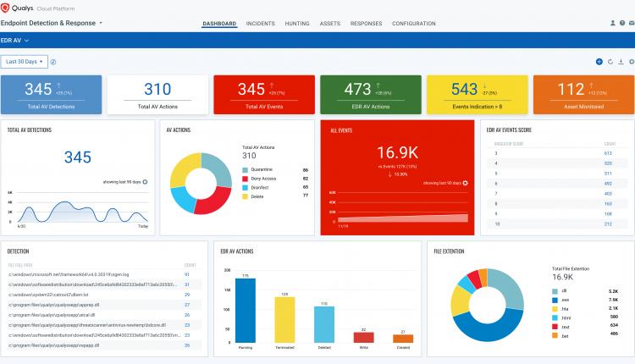Image resolution: width=635 pixels, height=364 pixels.
Task: Open the Assets tab
Action: point(329,24)
